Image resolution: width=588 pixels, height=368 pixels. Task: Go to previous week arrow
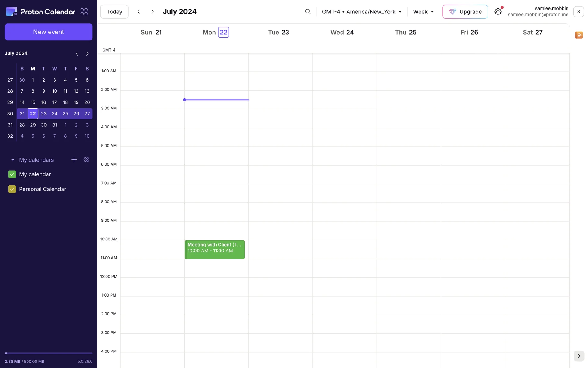click(x=139, y=12)
